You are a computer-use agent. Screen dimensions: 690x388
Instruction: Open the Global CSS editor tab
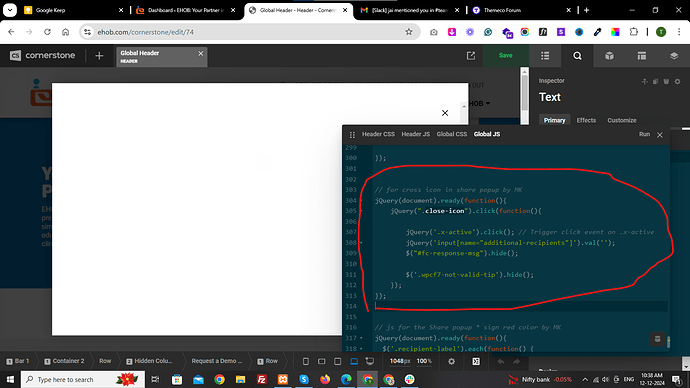pos(451,134)
